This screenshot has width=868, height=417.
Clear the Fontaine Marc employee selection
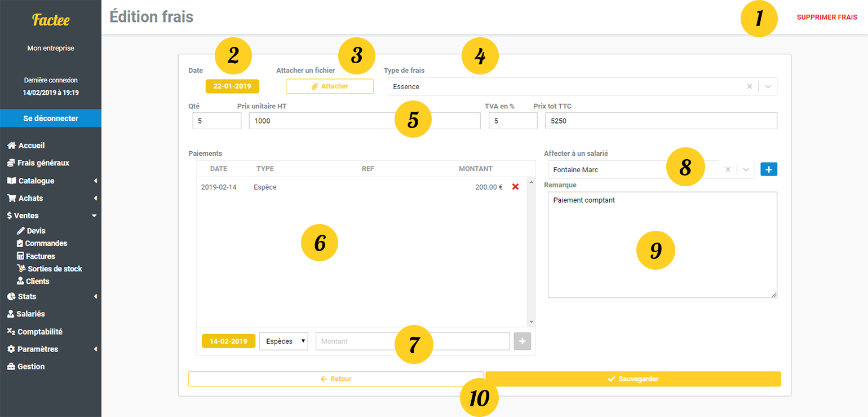tap(728, 169)
